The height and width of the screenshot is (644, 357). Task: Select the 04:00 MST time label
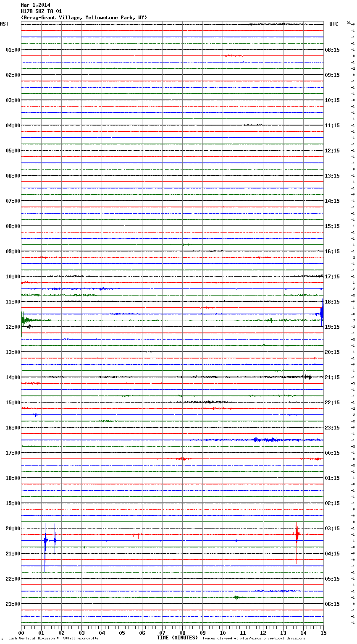(13, 125)
